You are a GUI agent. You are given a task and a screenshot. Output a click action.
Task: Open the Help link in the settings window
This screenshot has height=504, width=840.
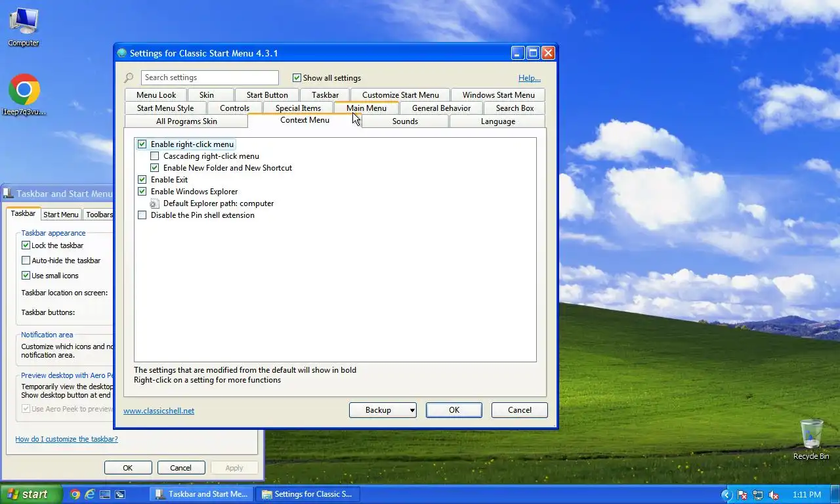530,78
